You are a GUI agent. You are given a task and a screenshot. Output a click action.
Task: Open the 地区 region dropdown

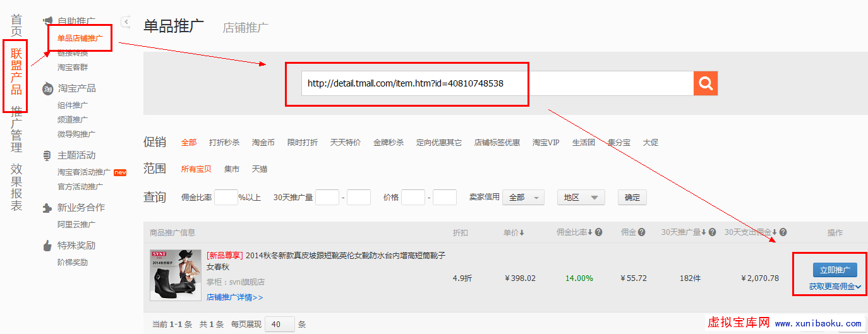tap(581, 198)
